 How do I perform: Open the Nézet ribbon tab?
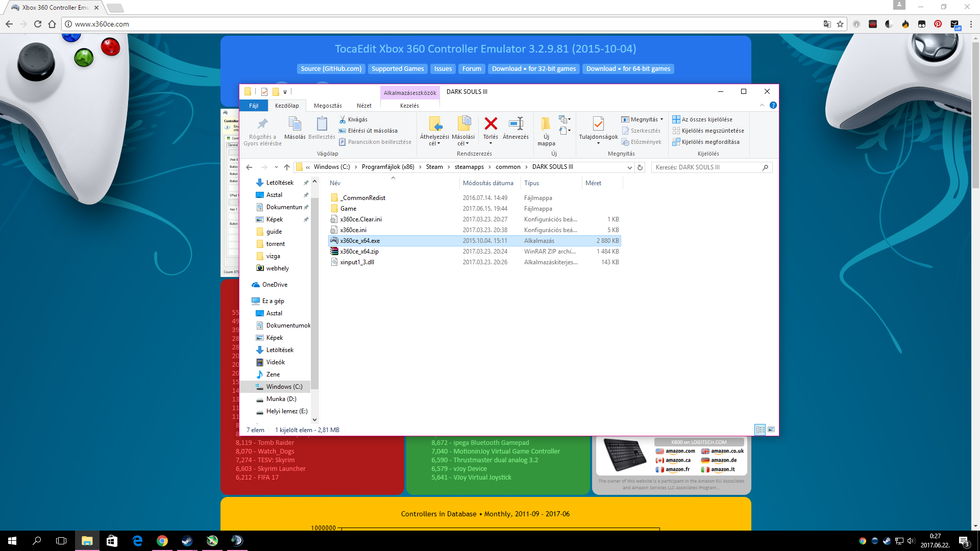click(x=364, y=106)
